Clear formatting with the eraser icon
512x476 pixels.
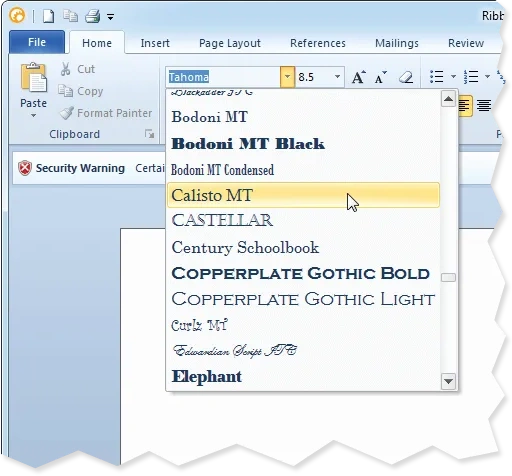406,77
